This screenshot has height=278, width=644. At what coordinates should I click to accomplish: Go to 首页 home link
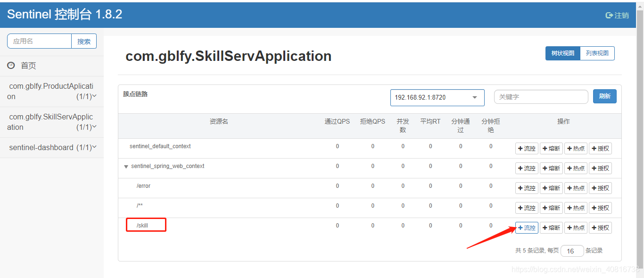(28, 66)
